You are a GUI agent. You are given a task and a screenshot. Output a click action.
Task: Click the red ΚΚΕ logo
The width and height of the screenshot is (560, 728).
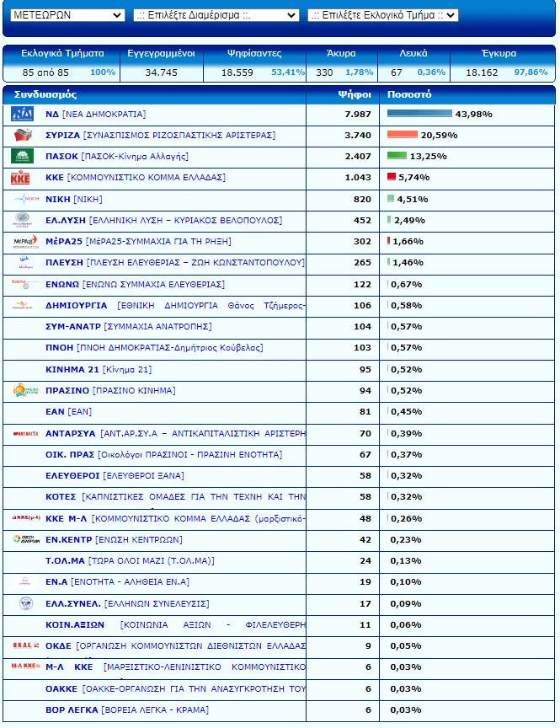[x=20, y=178]
